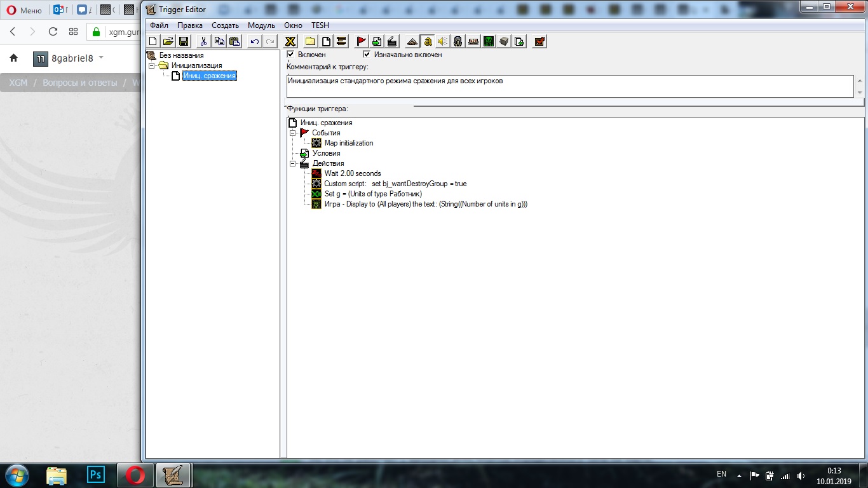Image resolution: width=868 pixels, height=488 pixels.
Task: Open the Terrain Editor module icon
Action: [x=412, y=41]
